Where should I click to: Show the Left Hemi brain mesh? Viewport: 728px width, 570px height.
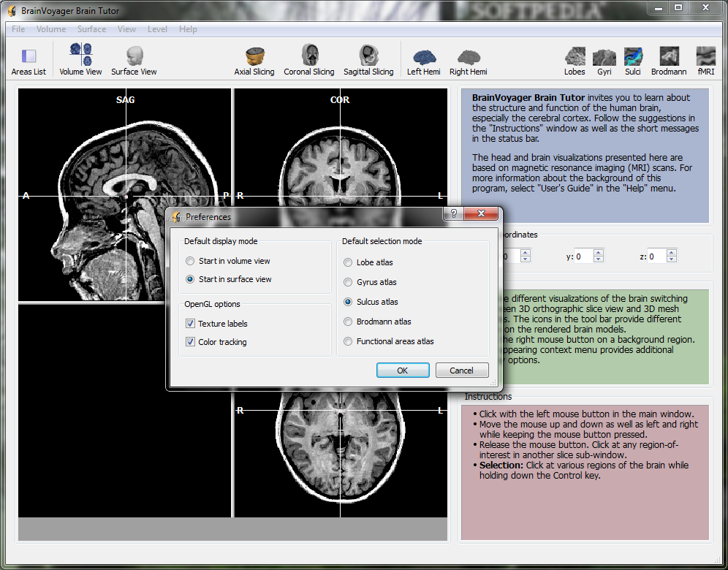pyautogui.click(x=425, y=57)
